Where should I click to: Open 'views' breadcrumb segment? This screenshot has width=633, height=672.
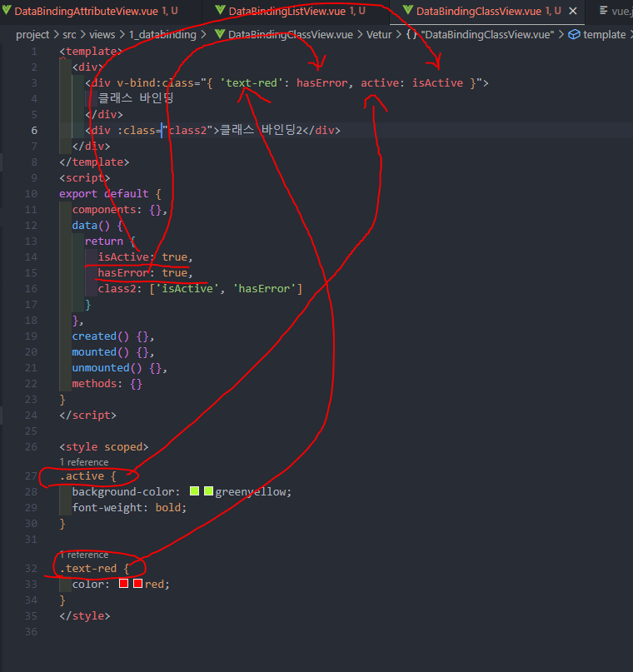pyautogui.click(x=102, y=35)
